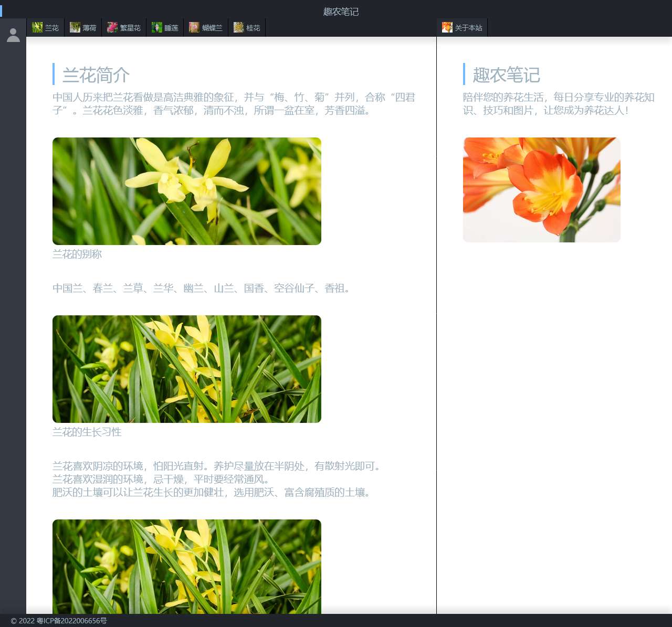Switch to the 兰花 tab
The image size is (672, 627).
click(x=45, y=28)
